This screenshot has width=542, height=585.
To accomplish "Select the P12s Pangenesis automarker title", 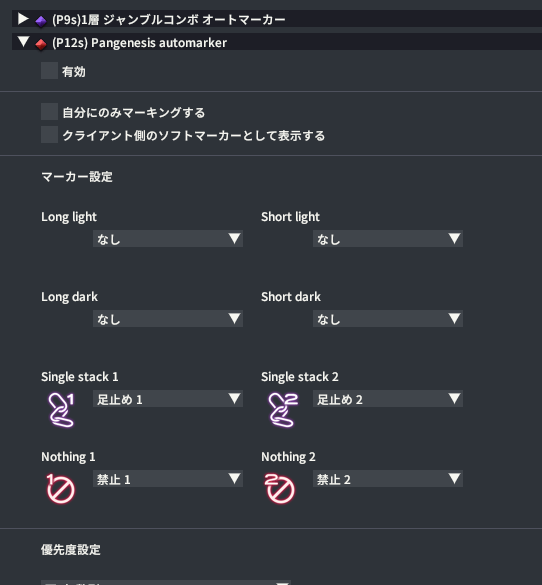I will click(x=139, y=43).
